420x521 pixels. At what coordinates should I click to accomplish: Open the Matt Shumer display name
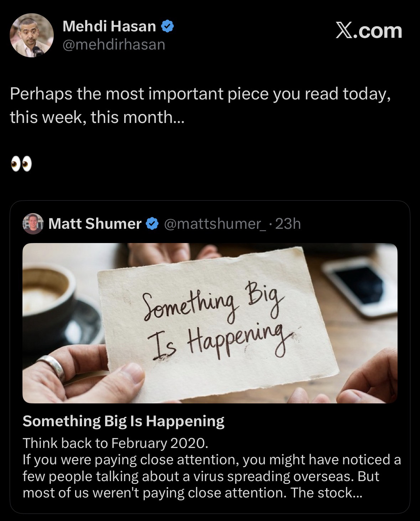tap(95, 224)
